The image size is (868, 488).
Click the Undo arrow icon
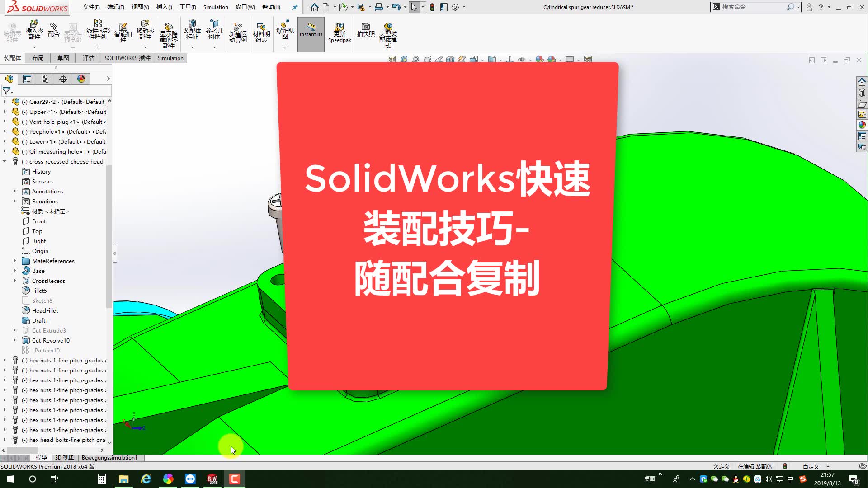click(396, 7)
